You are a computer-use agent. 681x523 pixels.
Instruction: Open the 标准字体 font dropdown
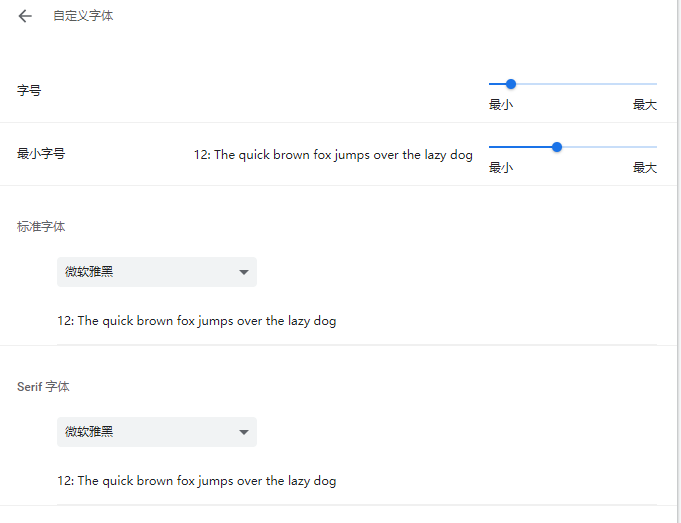pos(148,272)
